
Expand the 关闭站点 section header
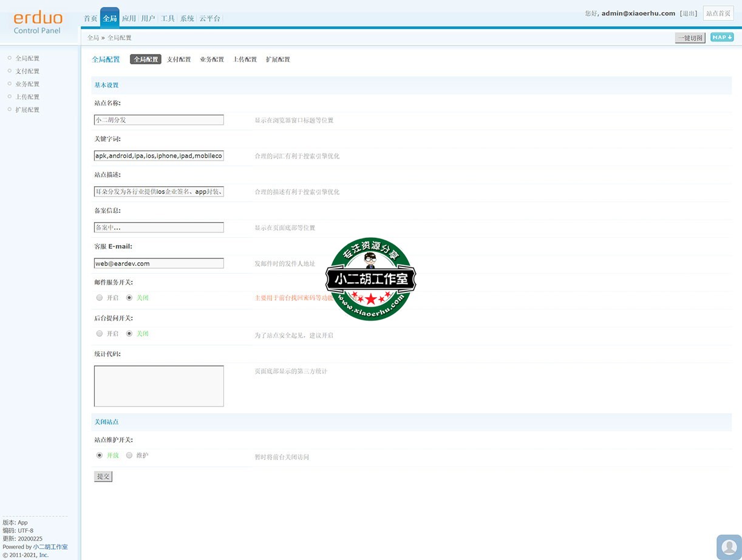click(x=106, y=422)
